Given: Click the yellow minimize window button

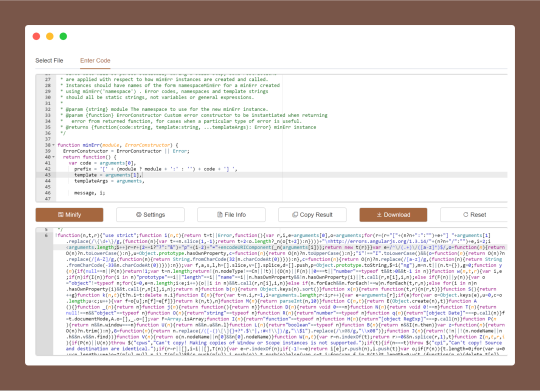Looking at the screenshot, I should [50, 36].
